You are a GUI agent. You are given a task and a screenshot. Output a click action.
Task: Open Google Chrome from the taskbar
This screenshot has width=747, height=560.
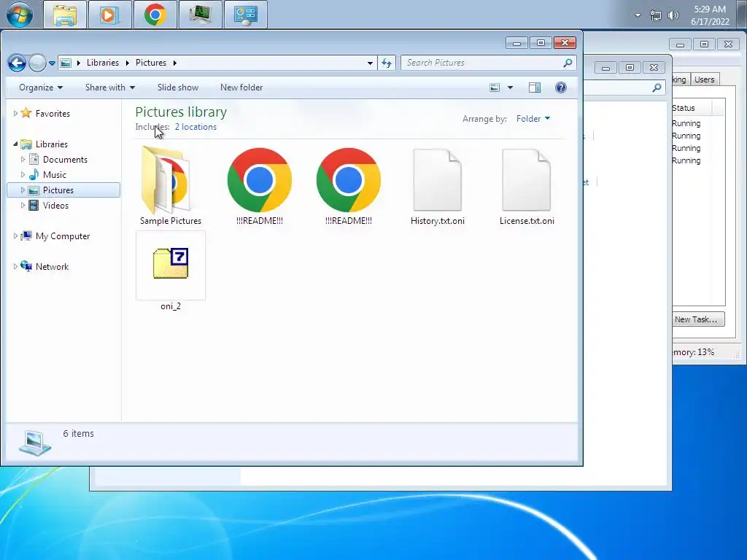click(x=155, y=15)
